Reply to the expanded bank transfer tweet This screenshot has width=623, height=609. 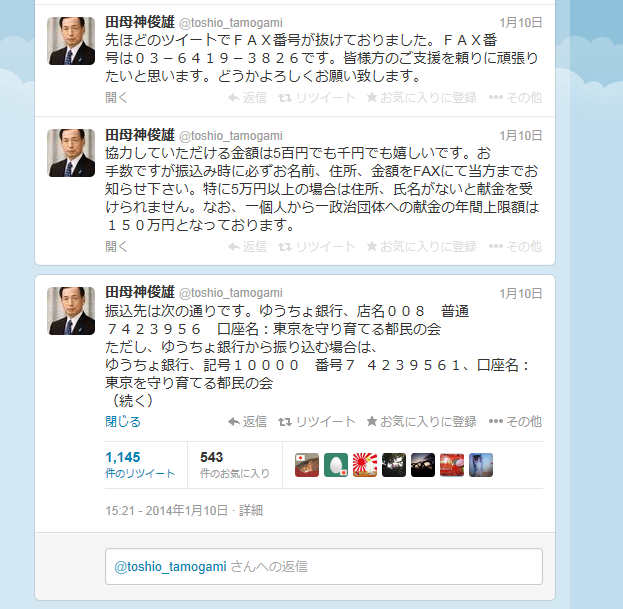point(247,421)
